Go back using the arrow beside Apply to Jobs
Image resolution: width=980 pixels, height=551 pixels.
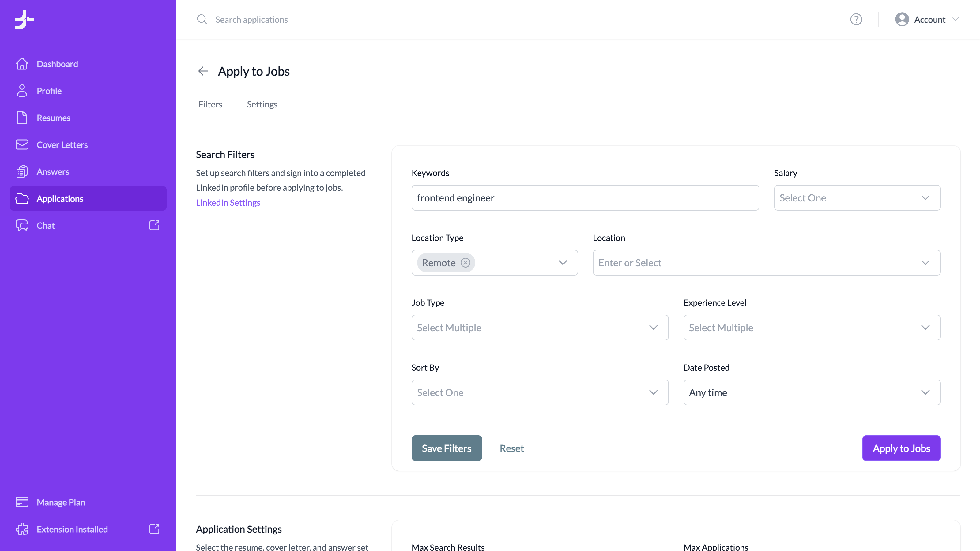203,71
